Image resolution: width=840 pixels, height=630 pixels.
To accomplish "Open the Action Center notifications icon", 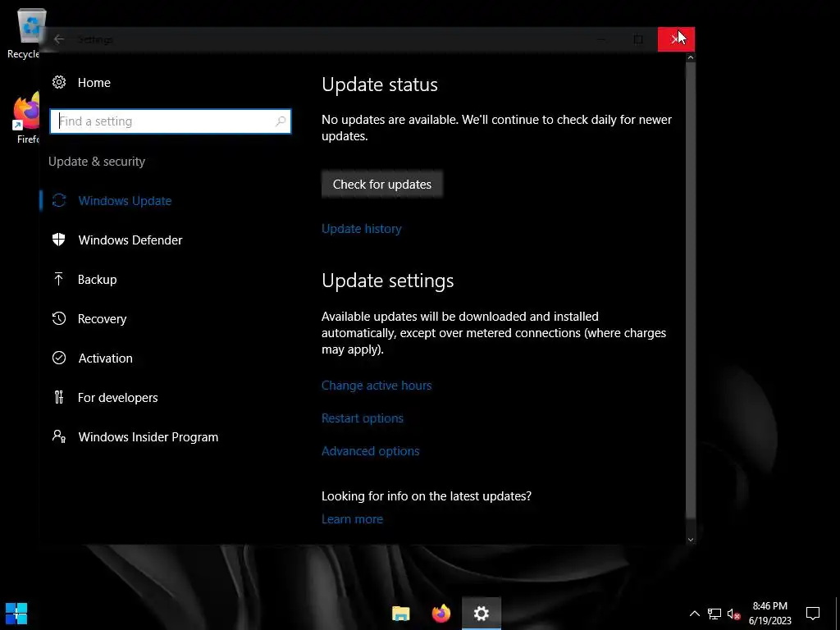I will pos(813,614).
